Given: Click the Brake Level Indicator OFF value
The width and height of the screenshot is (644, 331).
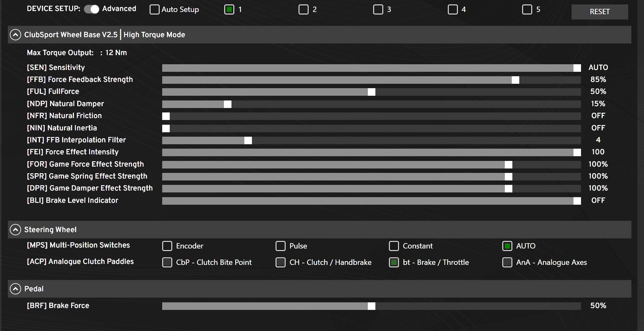Looking at the screenshot, I should pos(598,200).
